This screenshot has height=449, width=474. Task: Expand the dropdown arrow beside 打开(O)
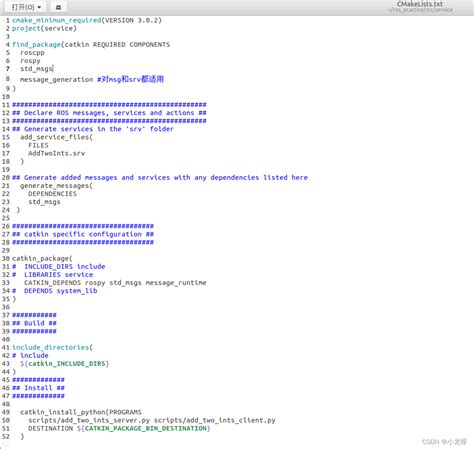(39, 7)
